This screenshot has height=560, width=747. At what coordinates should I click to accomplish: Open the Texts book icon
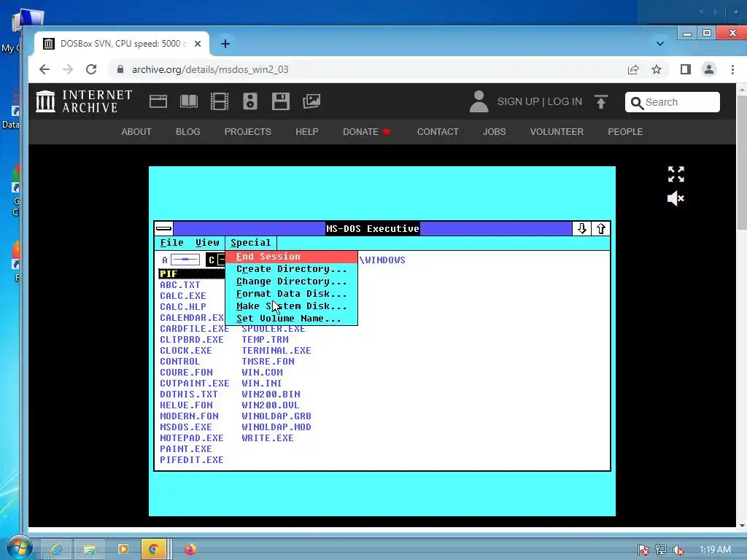point(189,101)
